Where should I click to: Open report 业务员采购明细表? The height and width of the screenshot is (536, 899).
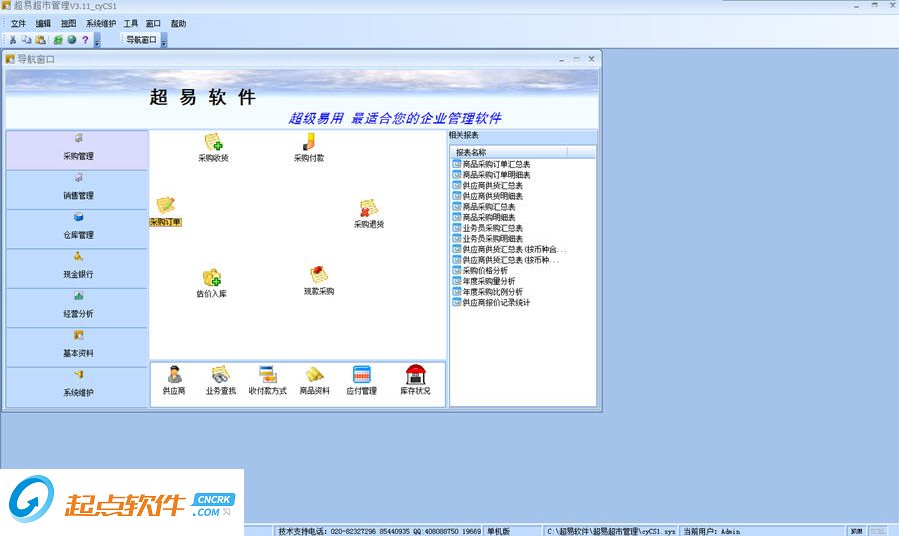(x=488, y=238)
